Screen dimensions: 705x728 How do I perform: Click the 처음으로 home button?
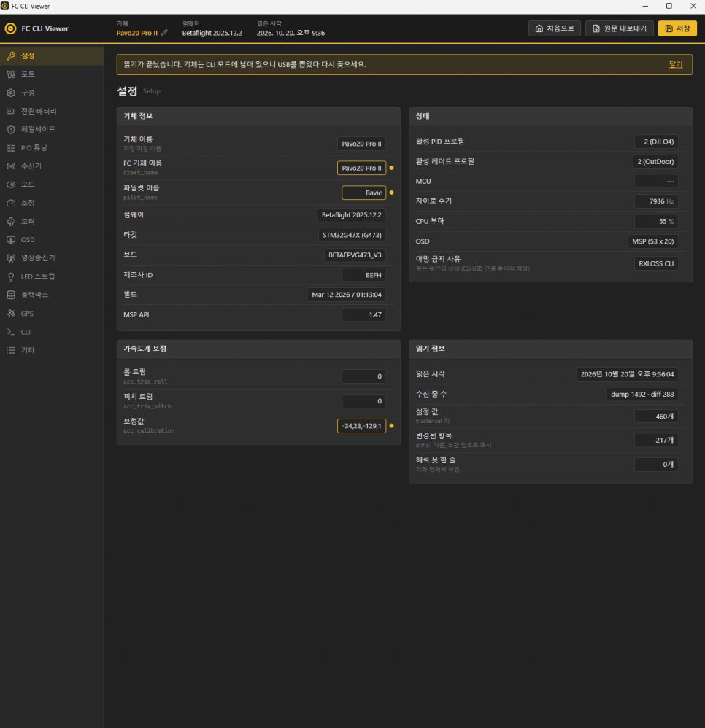tap(554, 28)
